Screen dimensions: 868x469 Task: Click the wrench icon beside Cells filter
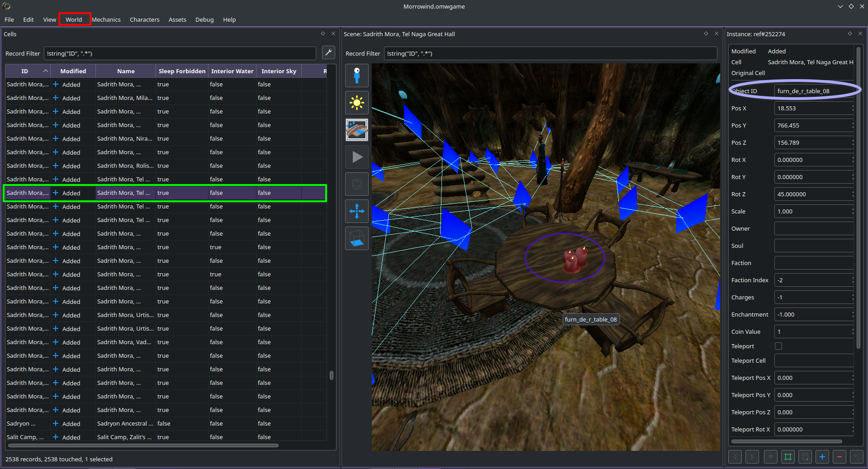coord(328,53)
